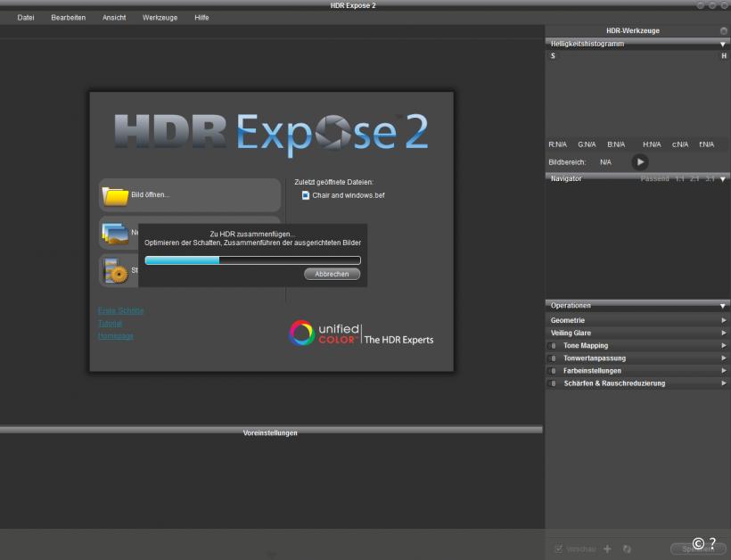Expand the Geometrie section arrow
The image size is (731, 560).
724,320
